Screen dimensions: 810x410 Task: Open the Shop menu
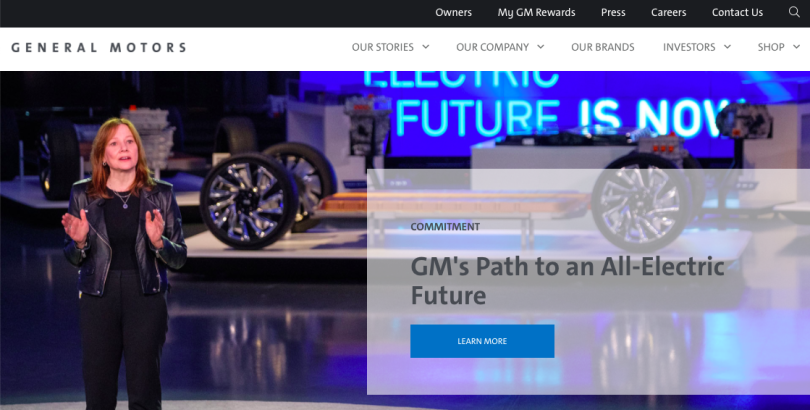point(771,47)
